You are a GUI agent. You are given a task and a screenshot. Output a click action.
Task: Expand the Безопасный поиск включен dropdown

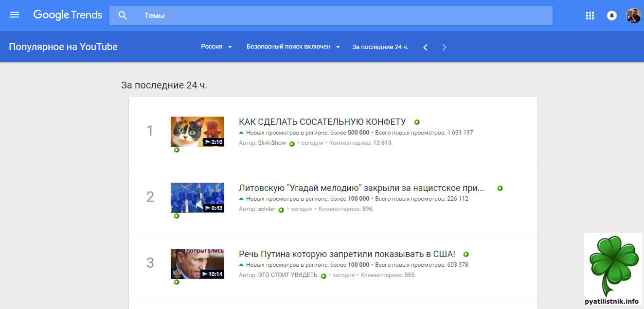coord(293,47)
